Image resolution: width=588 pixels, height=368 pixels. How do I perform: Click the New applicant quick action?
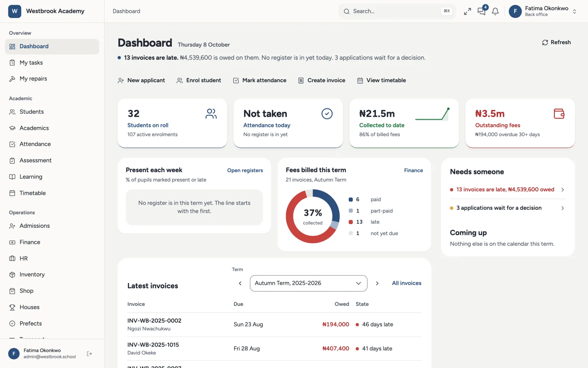(141, 80)
